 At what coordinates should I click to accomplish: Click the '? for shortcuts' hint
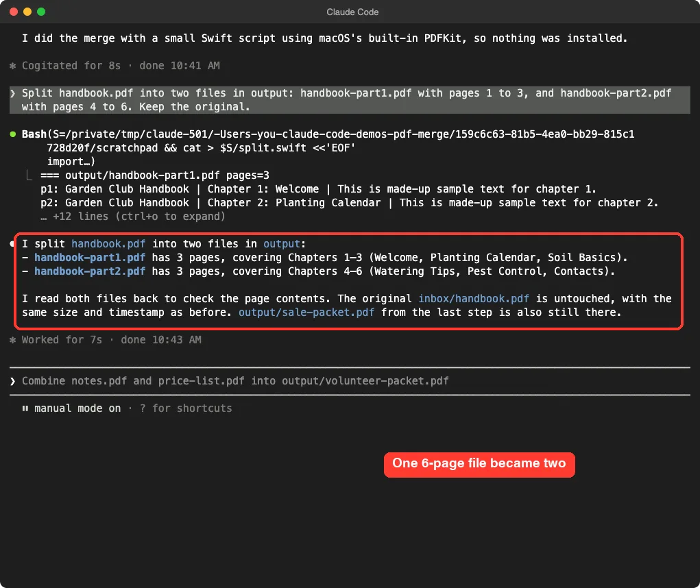click(186, 408)
